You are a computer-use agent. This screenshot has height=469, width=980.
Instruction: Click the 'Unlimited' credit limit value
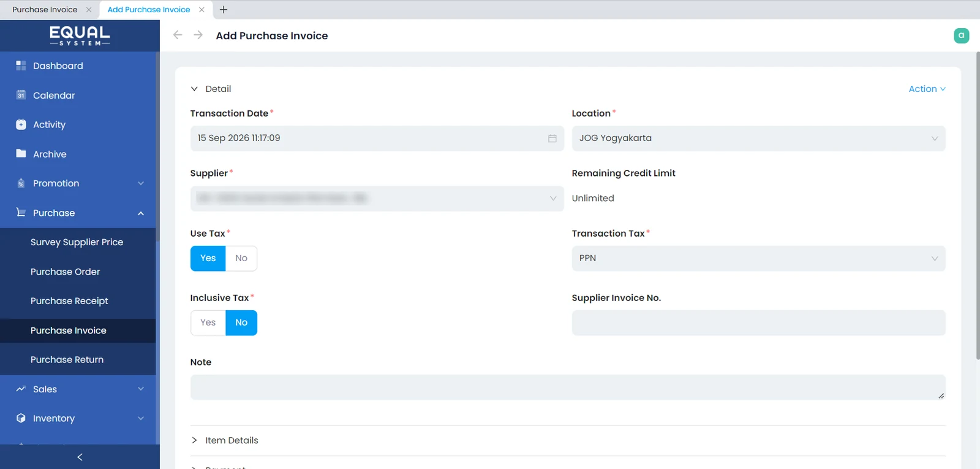593,198
